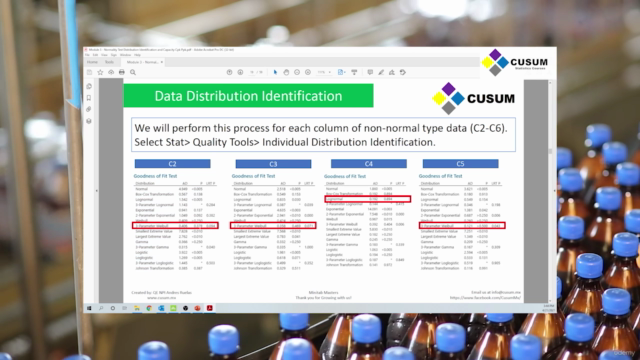
Task: Click the magnifier Find text icon
Action: (x=133, y=72)
